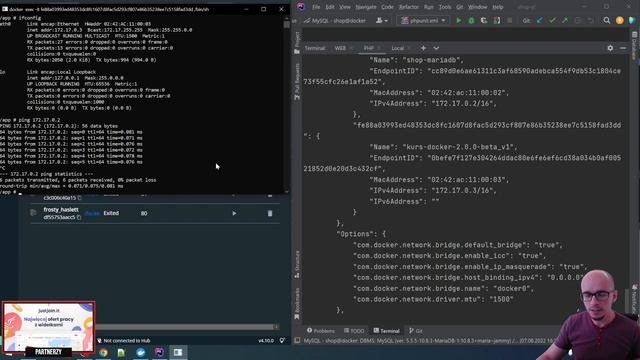640x360 pixels.
Task: Open the Tools menu
Action: pos(445,7)
